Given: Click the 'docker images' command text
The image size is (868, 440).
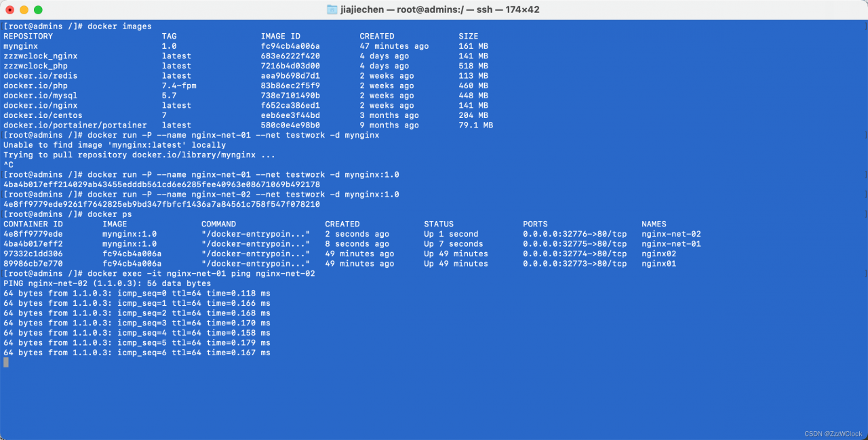Looking at the screenshot, I should (x=120, y=26).
